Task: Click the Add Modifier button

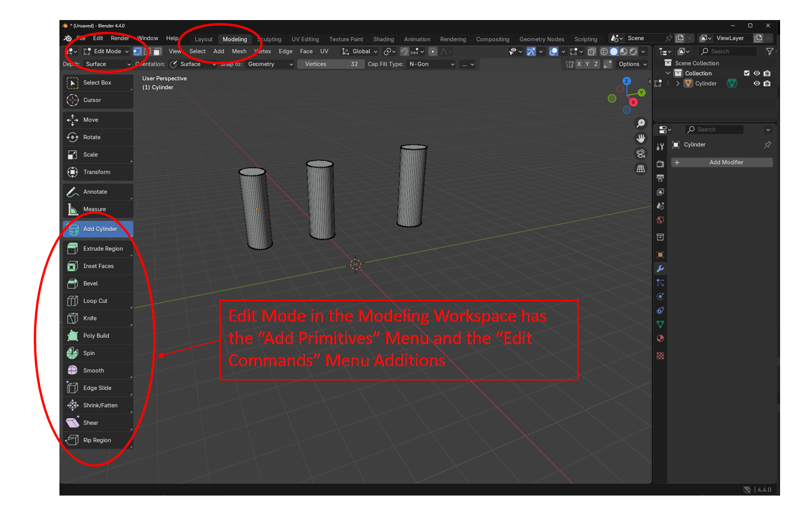Action: coord(722,162)
